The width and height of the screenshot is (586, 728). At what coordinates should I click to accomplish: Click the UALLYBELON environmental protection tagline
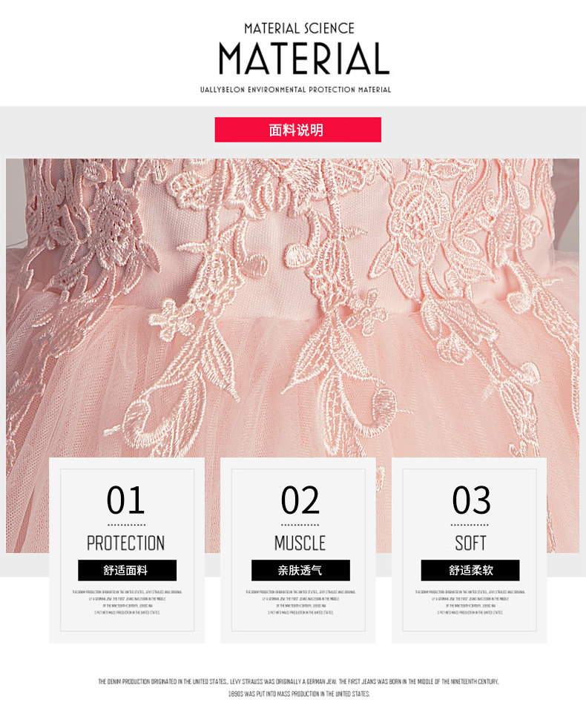(x=295, y=90)
